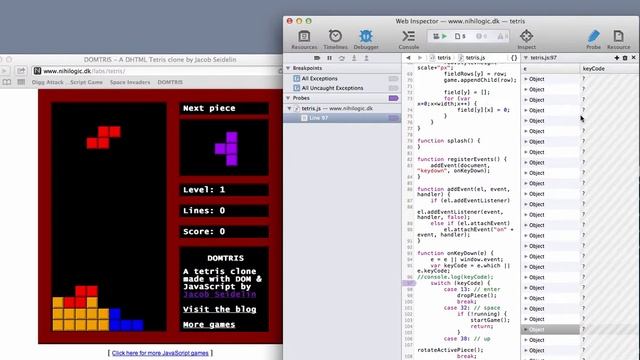Click the switch (keyCode) line in source
640x360 pixels.
click(x=460, y=283)
